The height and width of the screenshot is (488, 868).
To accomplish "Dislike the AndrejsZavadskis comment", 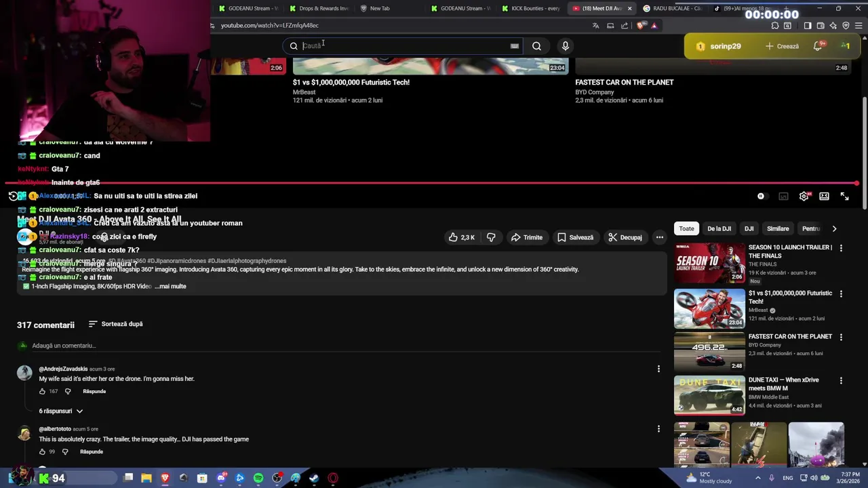I will click(x=67, y=391).
